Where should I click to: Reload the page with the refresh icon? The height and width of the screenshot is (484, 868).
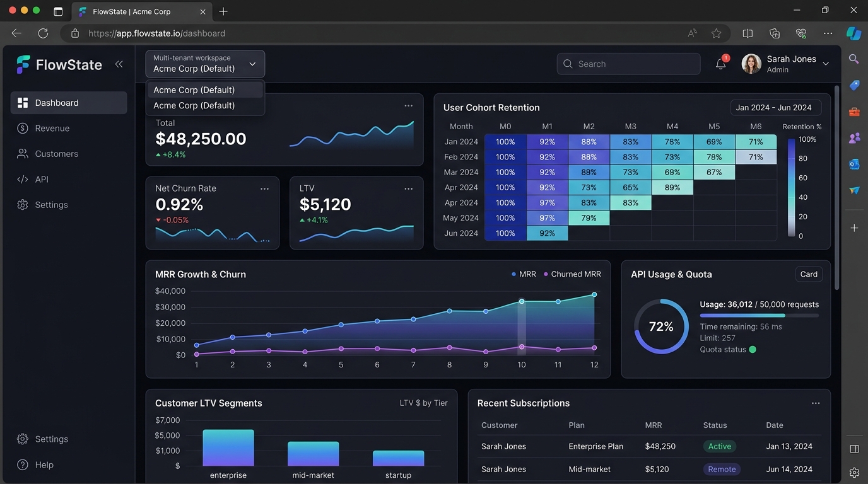pyautogui.click(x=43, y=33)
